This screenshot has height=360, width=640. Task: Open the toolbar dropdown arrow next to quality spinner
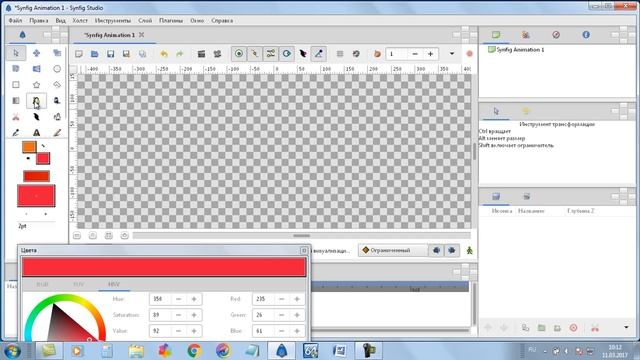(452, 54)
